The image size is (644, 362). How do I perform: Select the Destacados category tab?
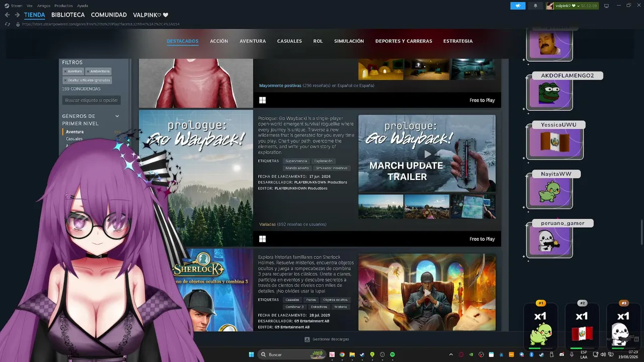click(x=183, y=41)
